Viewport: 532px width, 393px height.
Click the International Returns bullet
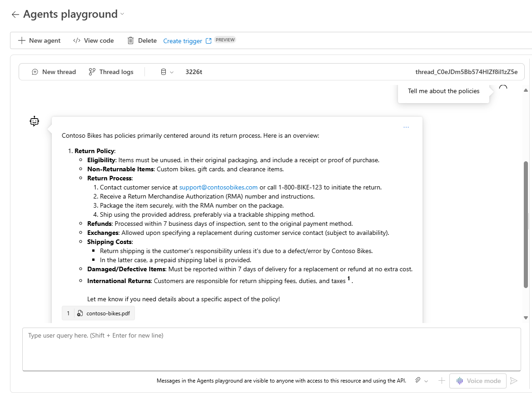click(220, 281)
